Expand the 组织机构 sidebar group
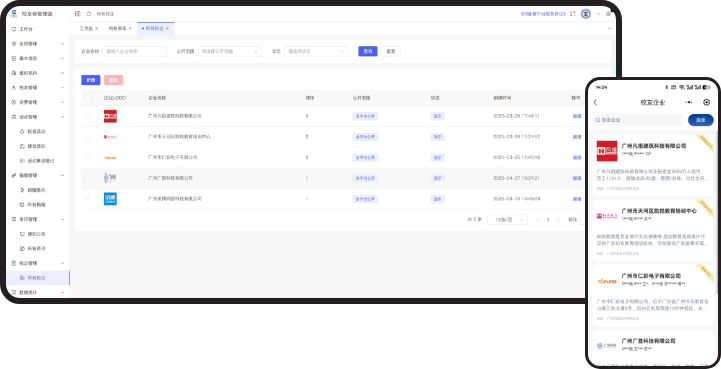 click(x=38, y=73)
